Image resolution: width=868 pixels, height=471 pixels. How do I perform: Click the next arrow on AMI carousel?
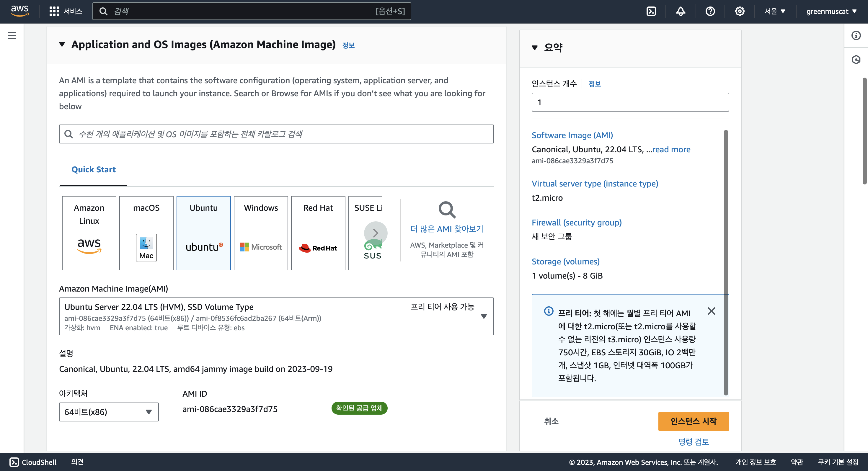(375, 233)
